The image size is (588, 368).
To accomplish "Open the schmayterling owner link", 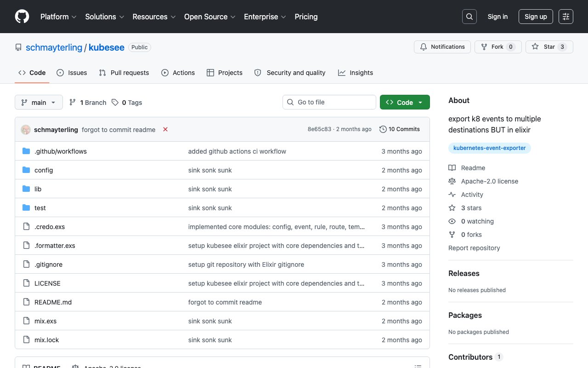I will point(54,47).
